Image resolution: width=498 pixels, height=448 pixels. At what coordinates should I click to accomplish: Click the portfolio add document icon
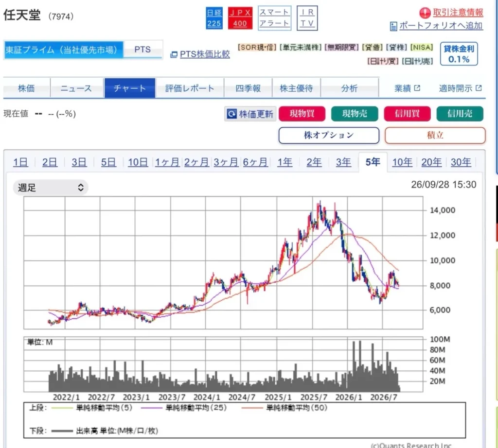(393, 26)
